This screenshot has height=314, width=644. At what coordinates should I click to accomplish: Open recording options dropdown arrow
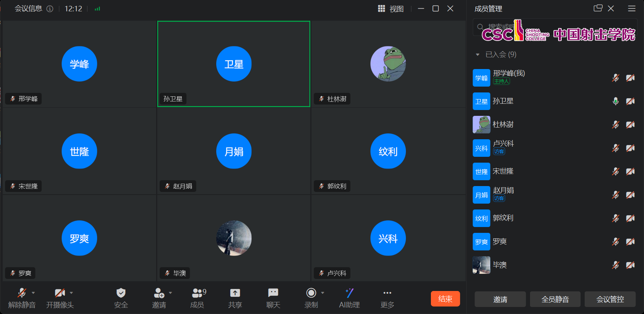[322, 293]
